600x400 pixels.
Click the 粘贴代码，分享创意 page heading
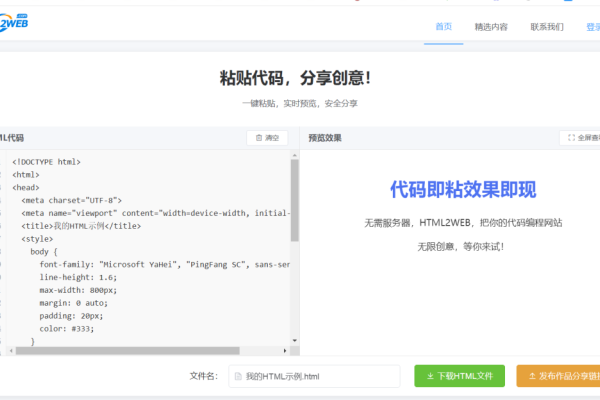pyautogui.click(x=295, y=78)
